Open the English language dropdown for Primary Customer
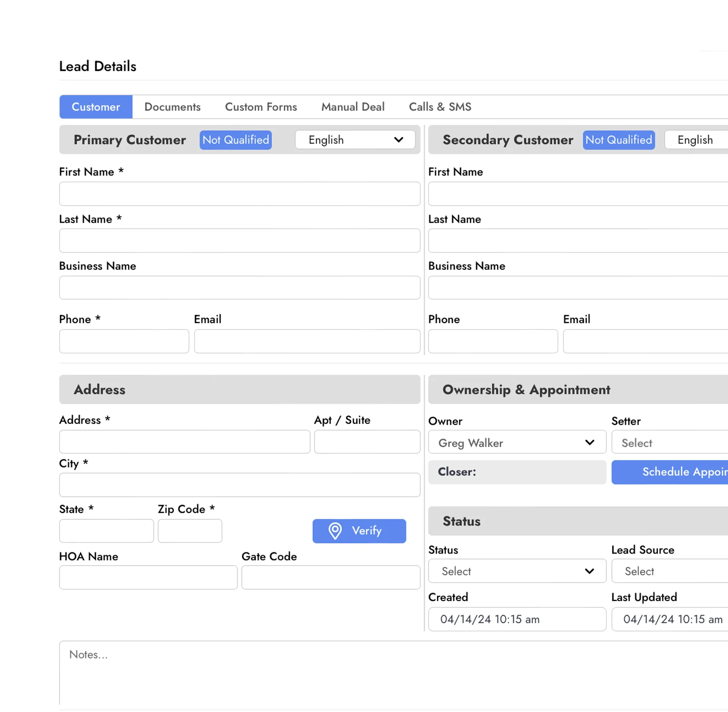This screenshot has height=712, width=728. [355, 139]
